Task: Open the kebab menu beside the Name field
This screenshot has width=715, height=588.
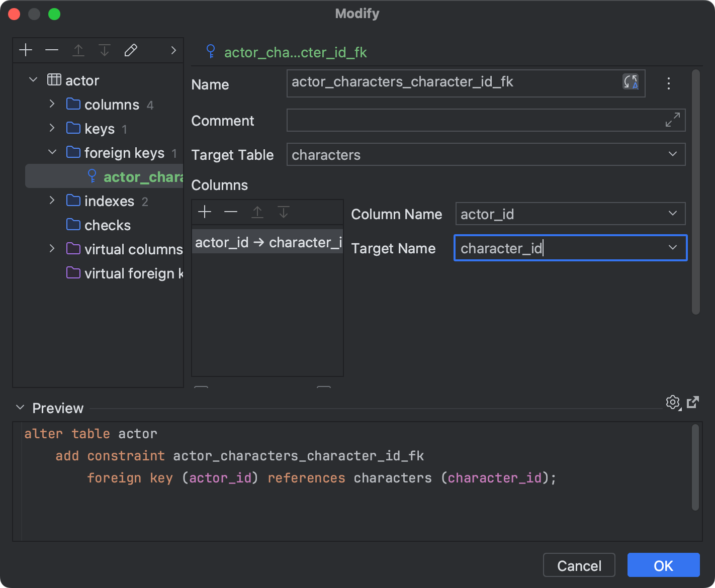Action: 669,83
